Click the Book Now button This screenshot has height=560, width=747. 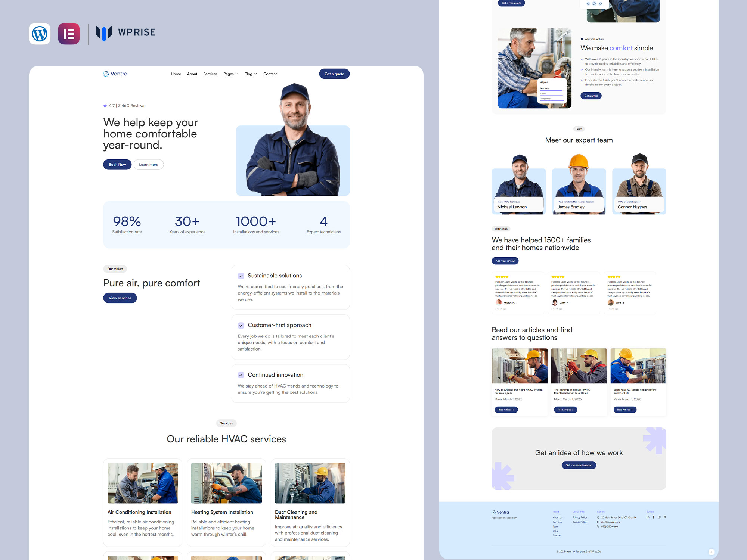(117, 165)
